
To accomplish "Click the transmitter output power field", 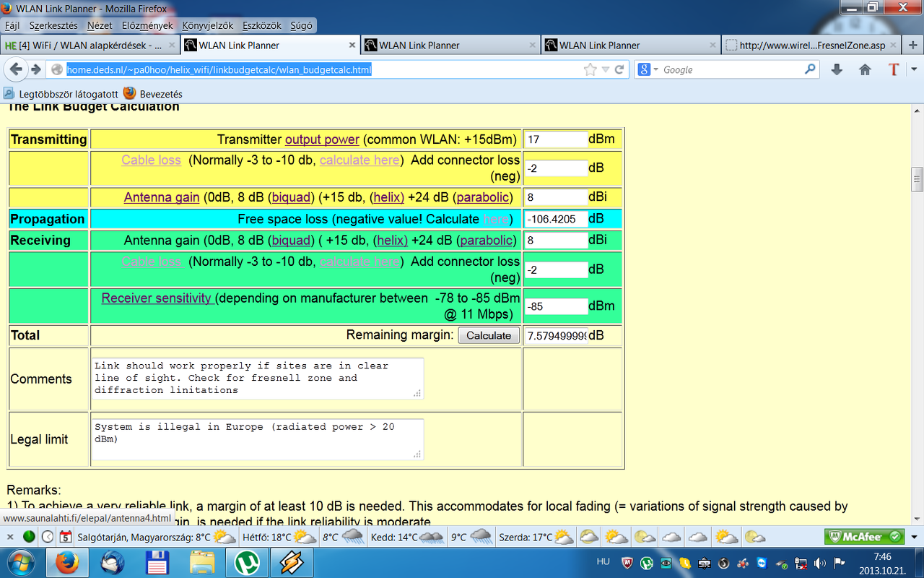I will tap(556, 139).
